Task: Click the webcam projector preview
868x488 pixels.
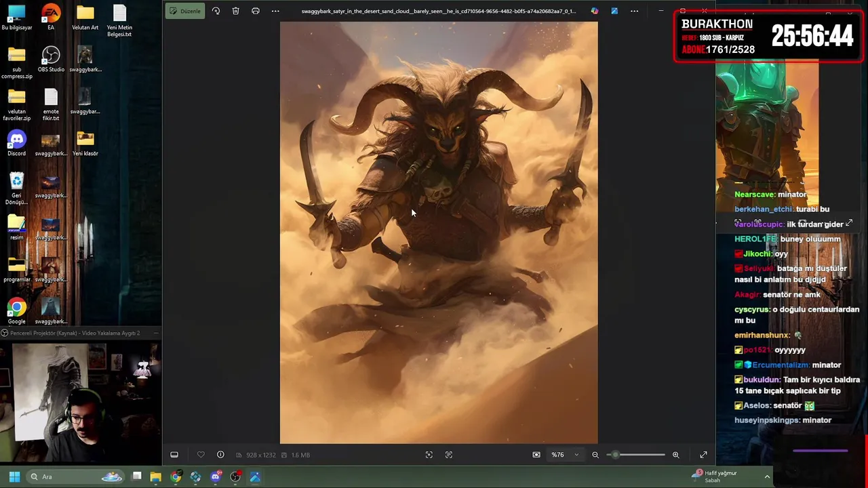Action: click(81, 401)
